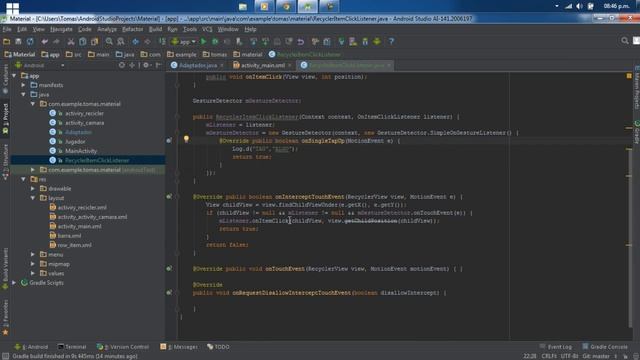640x360 pixels.
Task: Click the Cut scissors icon
Action: (x=71, y=42)
